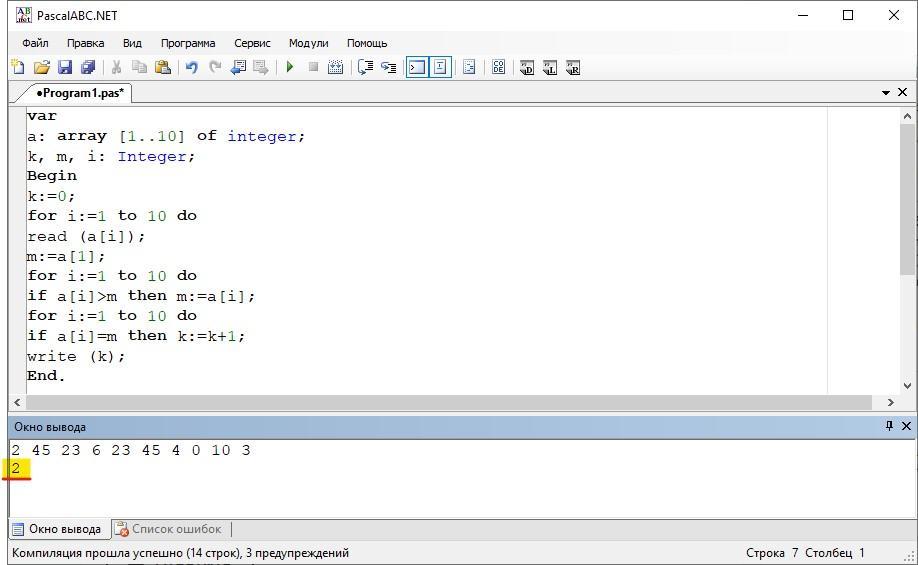Toggle the output window toolbar button
918x565 pixels.
click(x=416, y=68)
